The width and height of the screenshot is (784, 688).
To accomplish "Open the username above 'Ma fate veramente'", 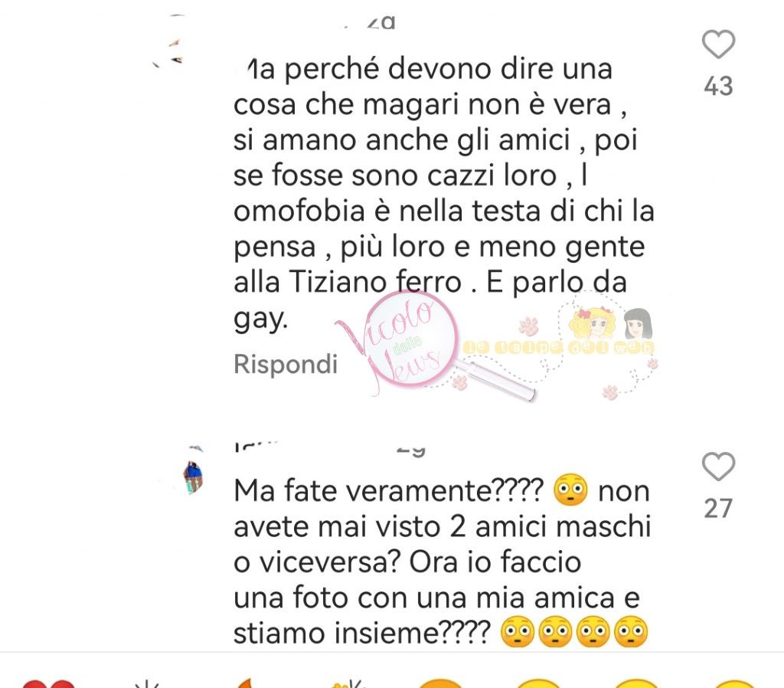I will click(x=330, y=449).
